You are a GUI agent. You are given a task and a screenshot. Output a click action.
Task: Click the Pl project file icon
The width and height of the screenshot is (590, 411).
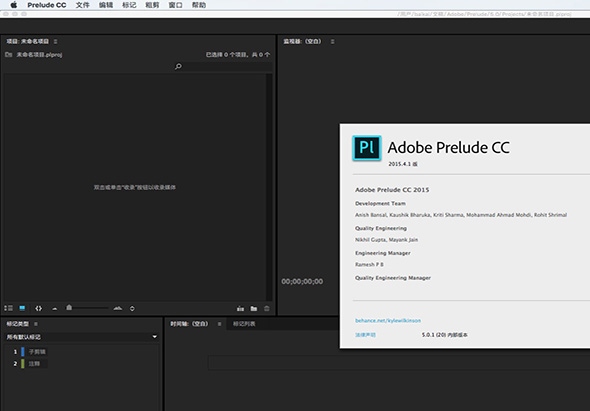pos(8,55)
